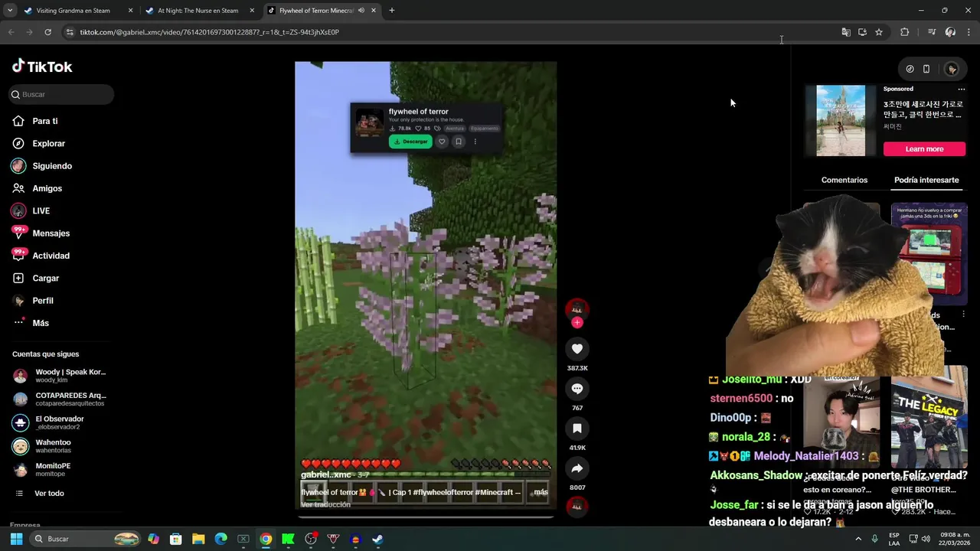Open the tab search dropdown arrow
The height and width of the screenshot is (551, 980).
click(10, 11)
